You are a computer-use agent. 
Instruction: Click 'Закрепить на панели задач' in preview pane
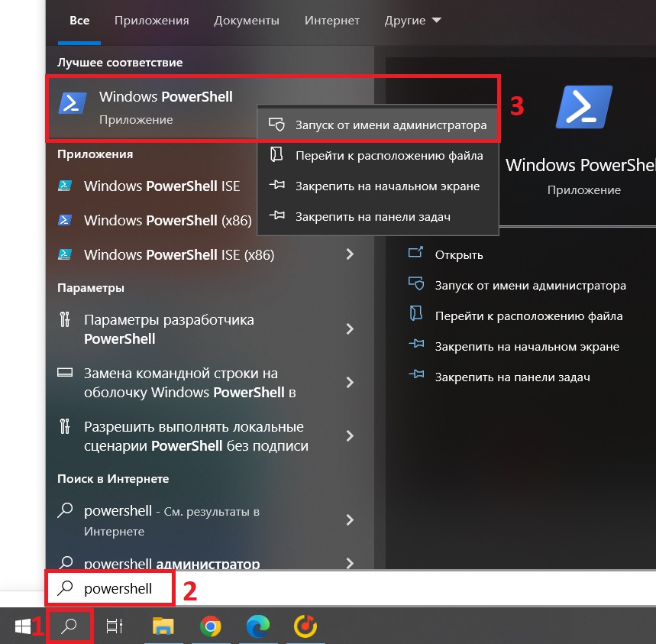512,377
